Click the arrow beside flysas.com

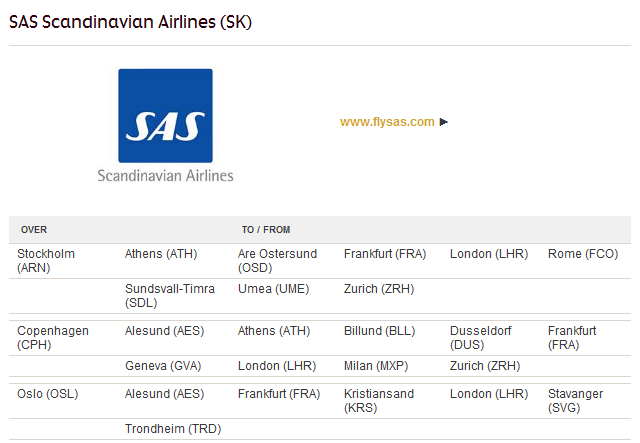click(444, 122)
